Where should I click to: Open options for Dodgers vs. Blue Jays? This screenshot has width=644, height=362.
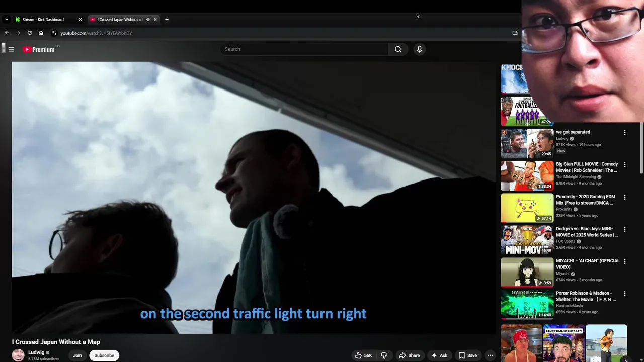(625, 229)
